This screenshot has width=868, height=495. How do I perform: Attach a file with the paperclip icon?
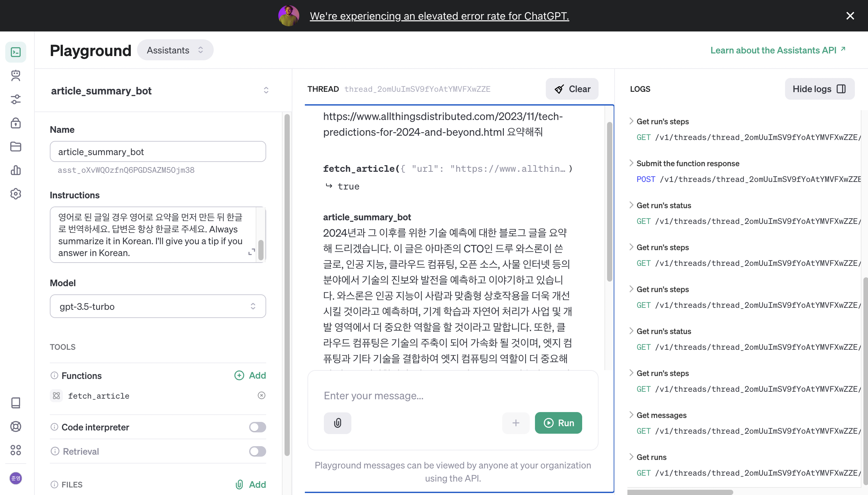pyautogui.click(x=337, y=423)
